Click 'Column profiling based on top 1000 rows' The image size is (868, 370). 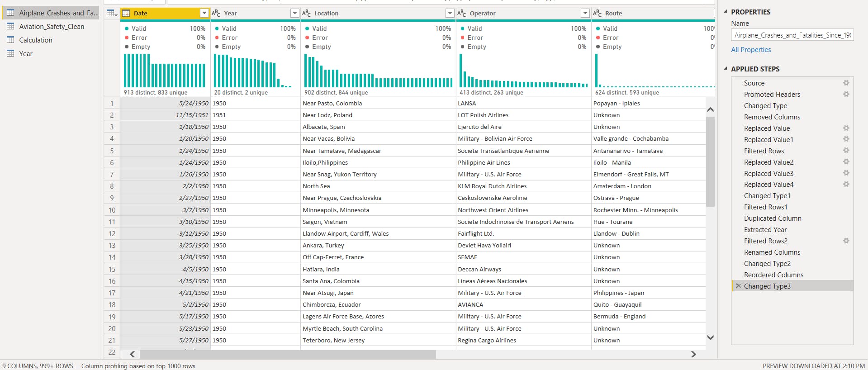[138, 366]
